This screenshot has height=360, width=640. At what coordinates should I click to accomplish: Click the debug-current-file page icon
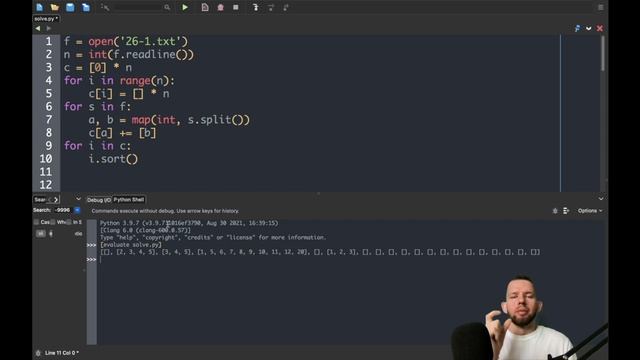(205, 7)
